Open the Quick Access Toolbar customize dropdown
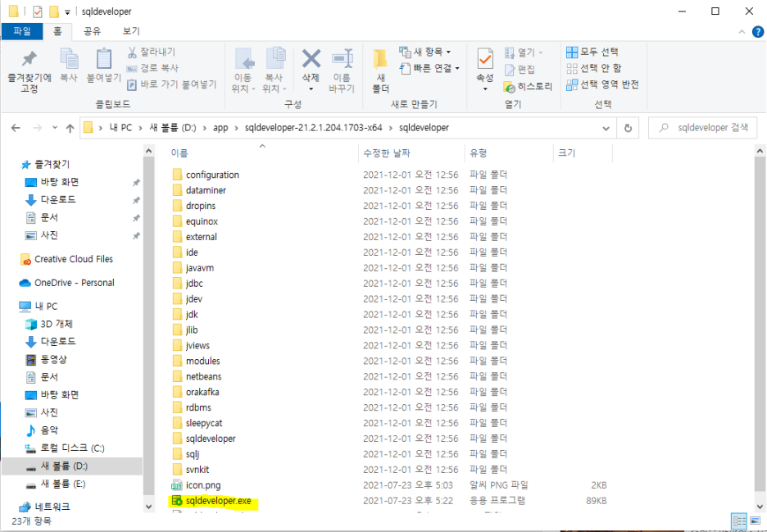 [x=67, y=11]
